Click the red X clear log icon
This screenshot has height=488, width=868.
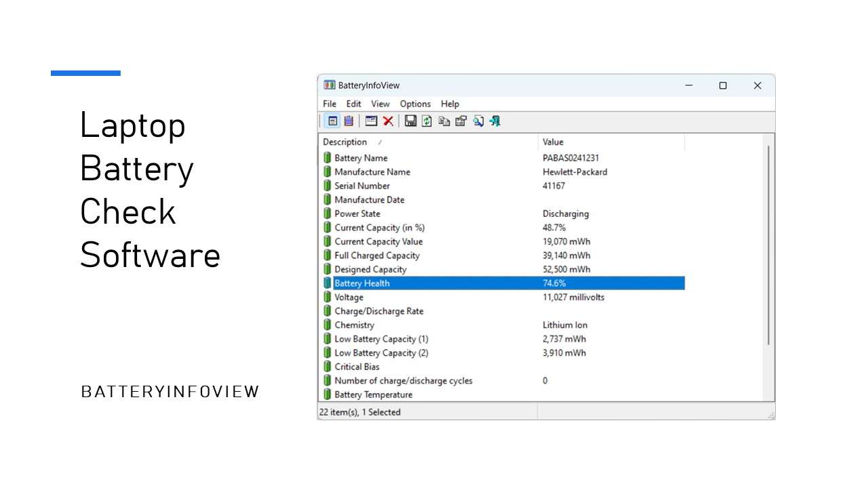pos(388,121)
